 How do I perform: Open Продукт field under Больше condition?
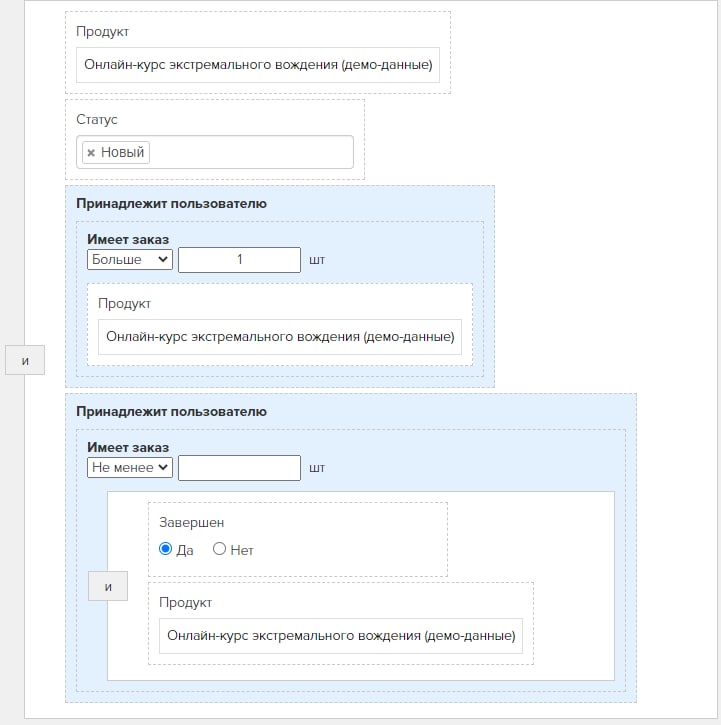(x=280, y=337)
